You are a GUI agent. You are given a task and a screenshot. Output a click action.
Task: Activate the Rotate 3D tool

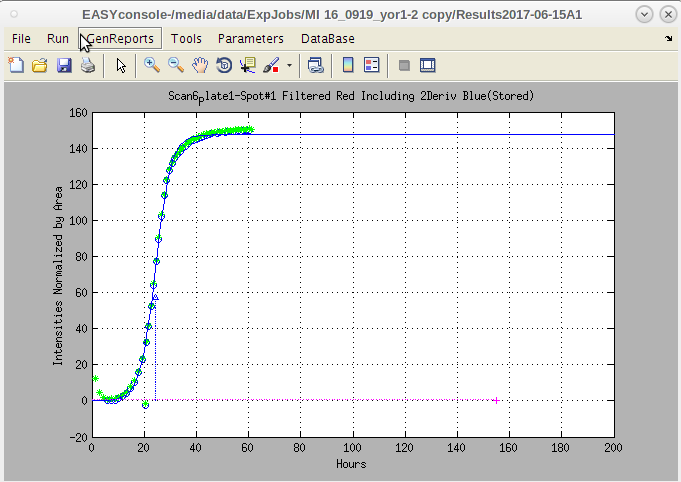point(224,65)
